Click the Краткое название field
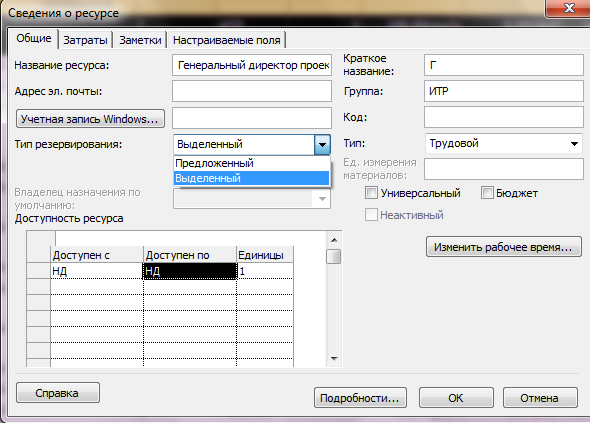 [x=504, y=65]
